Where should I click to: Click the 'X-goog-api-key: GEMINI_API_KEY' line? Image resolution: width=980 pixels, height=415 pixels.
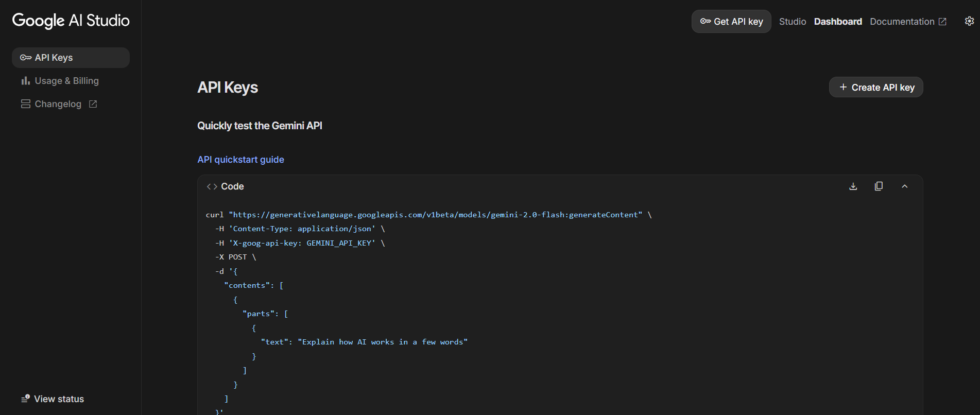300,243
